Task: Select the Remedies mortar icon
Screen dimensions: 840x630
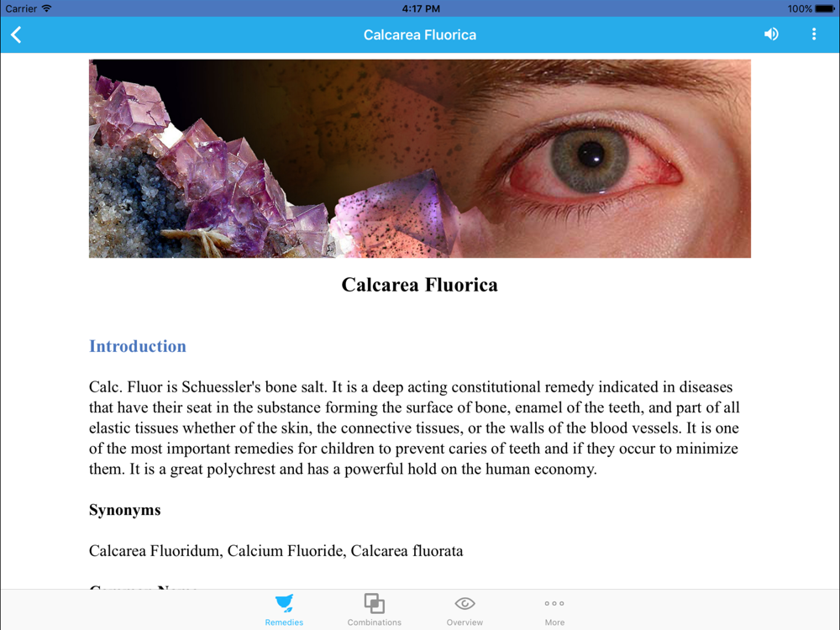Action: point(285,603)
